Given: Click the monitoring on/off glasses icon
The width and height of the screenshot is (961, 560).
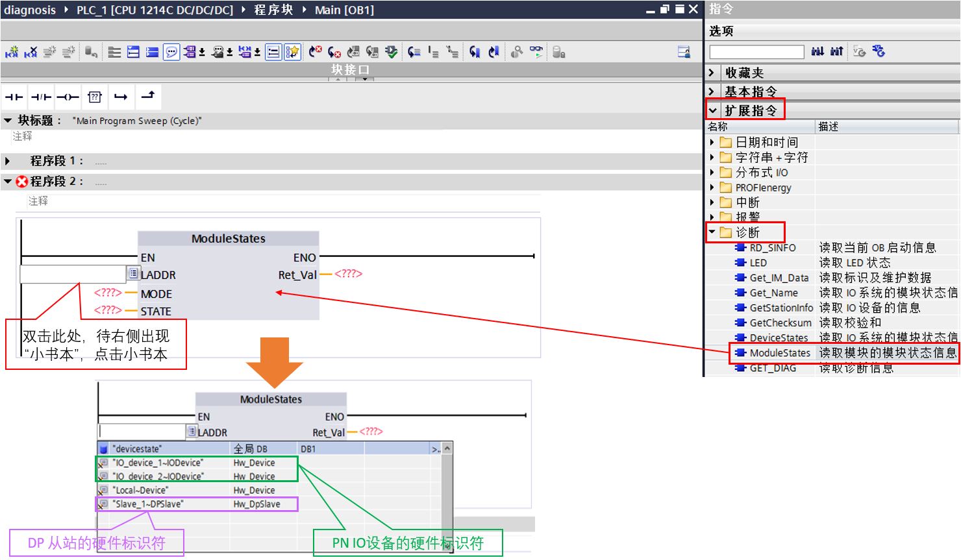Looking at the screenshot, I should (536, 52).
